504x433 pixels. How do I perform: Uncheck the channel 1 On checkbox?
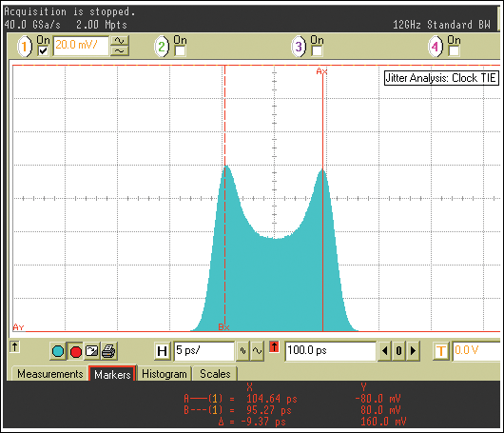[x=43, y=50]
